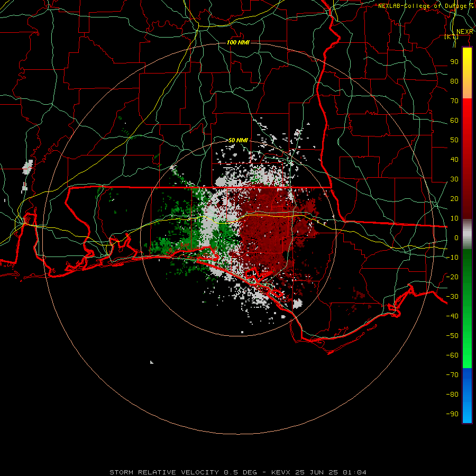Click the "80" value on velocity scale
Image resolution: width=476 pixels, height=476 pixels.
tap(454, 81)
